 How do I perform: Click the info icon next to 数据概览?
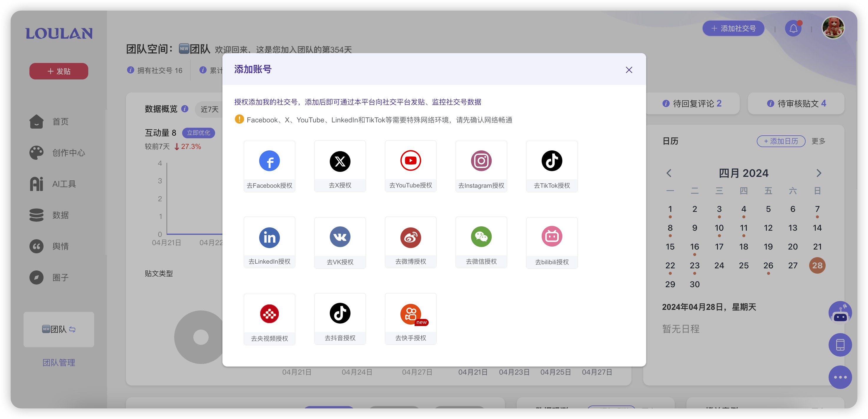[185, 109]
